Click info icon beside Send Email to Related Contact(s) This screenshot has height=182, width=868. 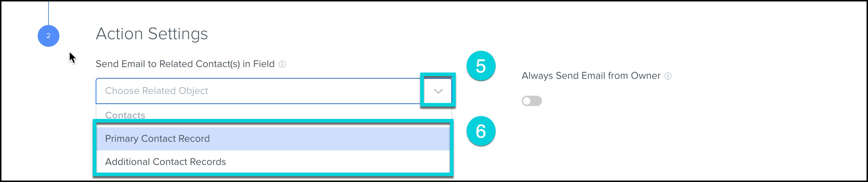282,64
